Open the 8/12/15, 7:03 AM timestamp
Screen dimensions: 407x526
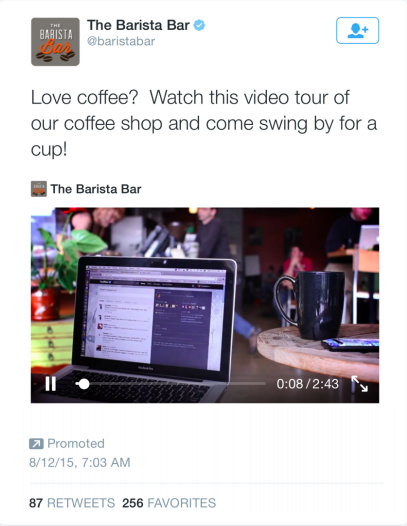80,462
